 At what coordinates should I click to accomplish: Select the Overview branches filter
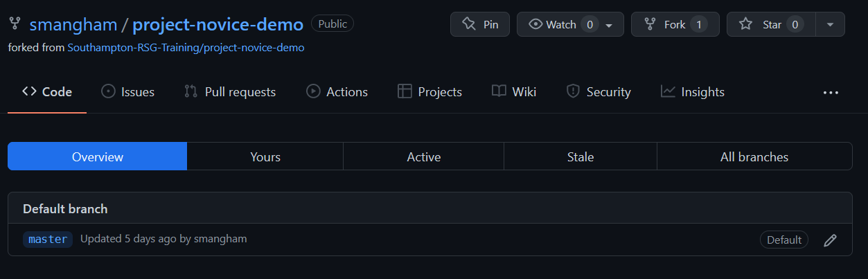[98, 156]
